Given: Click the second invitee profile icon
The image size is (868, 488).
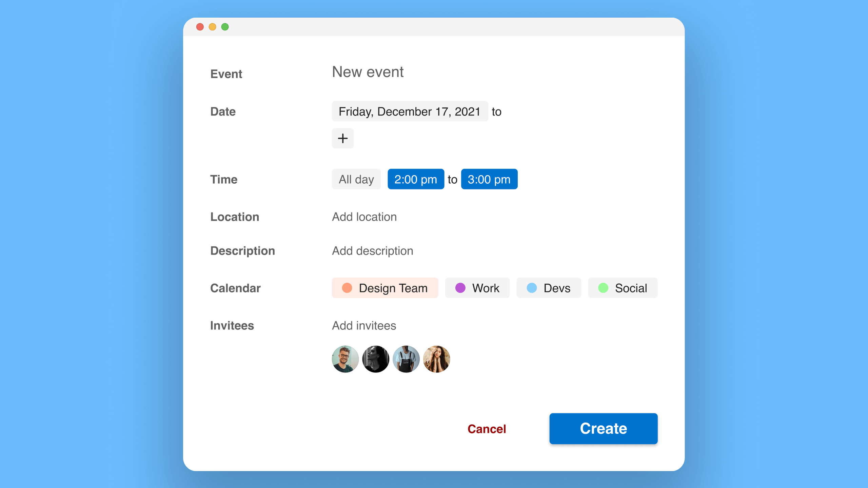Looking at the screenshot, I should click(x=375, y=359).
